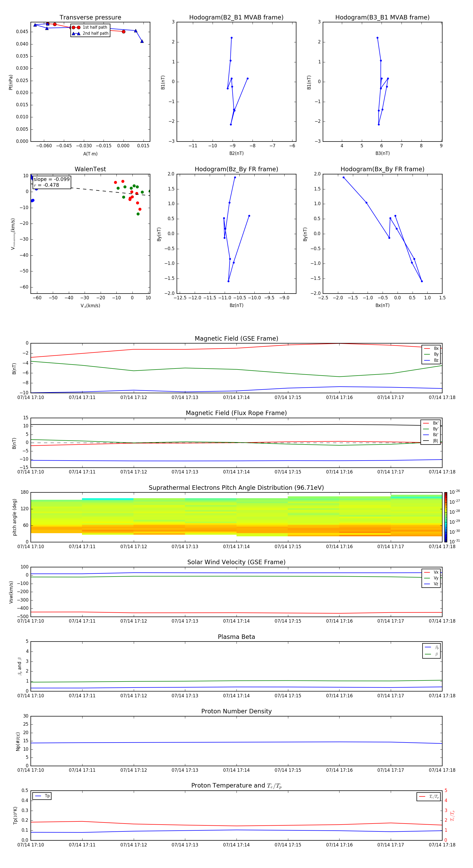
Task: Click the Tp legend in temperature panel
Action: click(42, 796)
